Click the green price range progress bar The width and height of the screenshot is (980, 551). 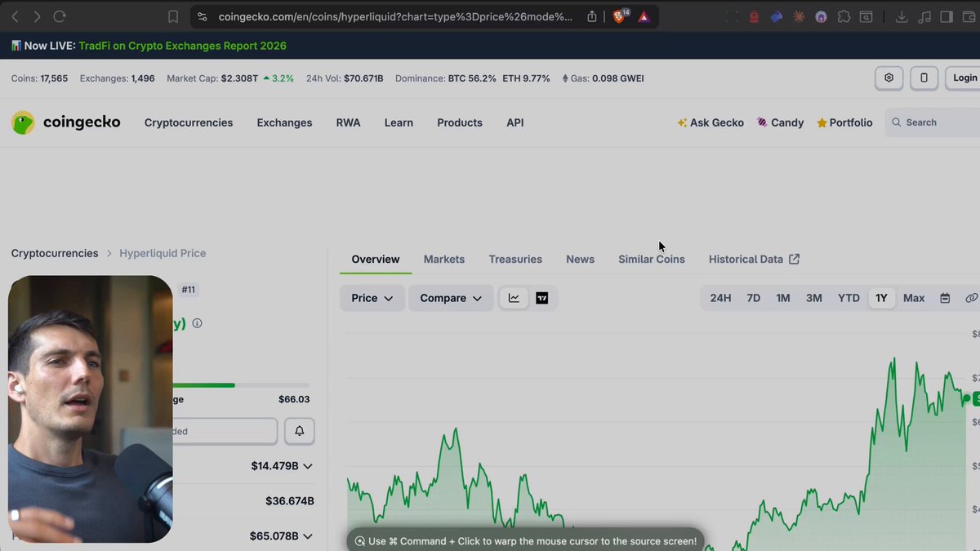pos(204,385)
